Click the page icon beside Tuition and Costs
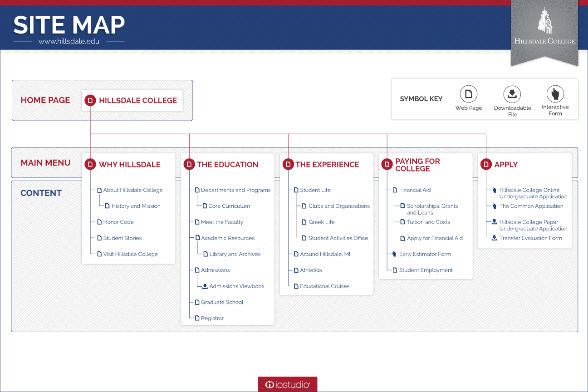588x392 pixels. tap(403, 222)
